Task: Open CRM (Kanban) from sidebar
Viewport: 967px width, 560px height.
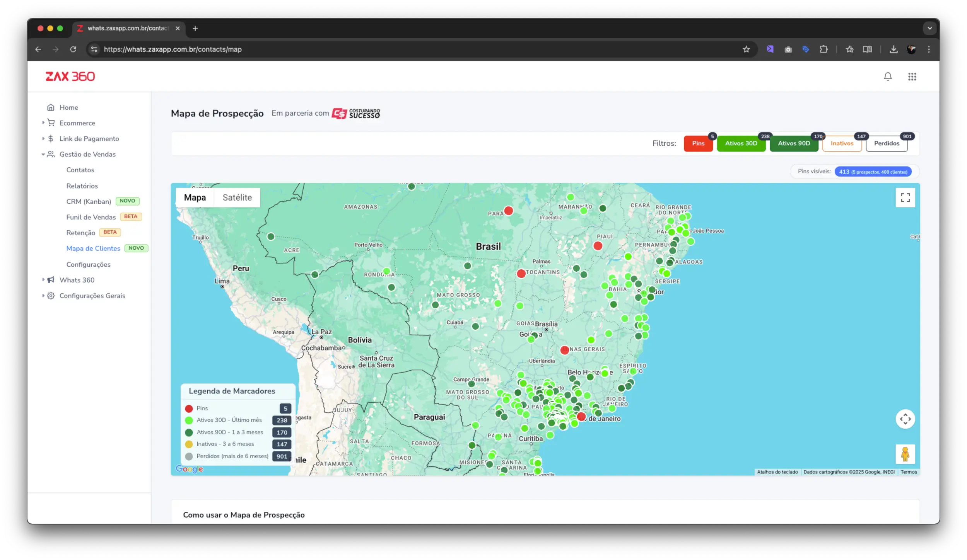Action: click(89, 201)
